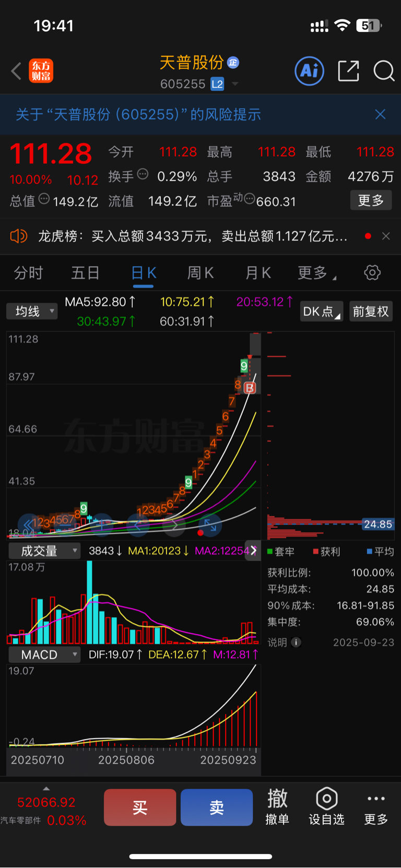Open the 成交量 indicator dropdown
Screen dimensions: 401x868
(x=44, y=551)
